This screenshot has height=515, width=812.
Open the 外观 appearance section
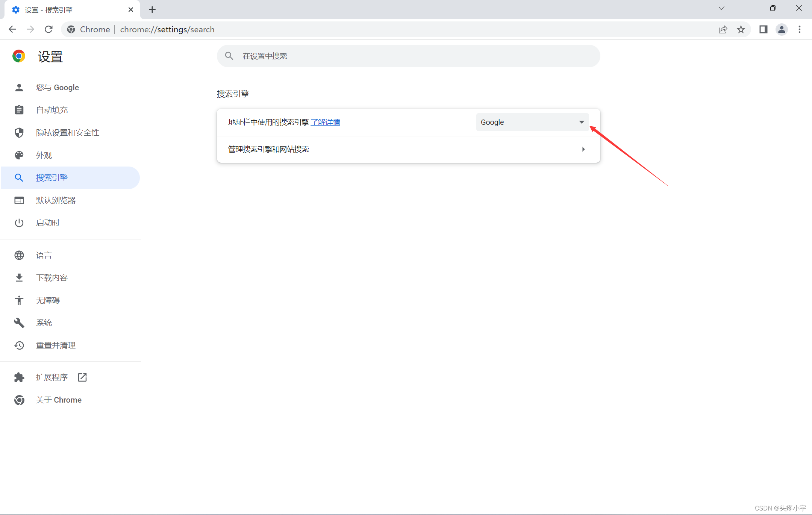71,155
